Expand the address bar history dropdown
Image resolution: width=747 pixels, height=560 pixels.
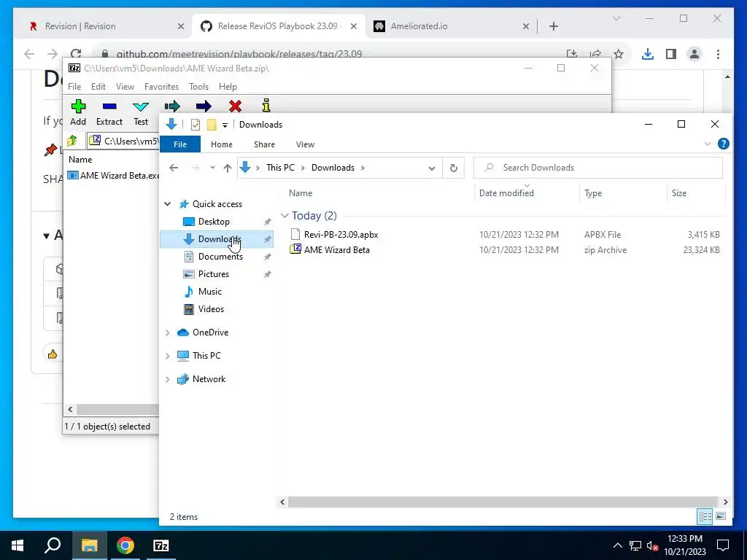[x=432, y=168]
